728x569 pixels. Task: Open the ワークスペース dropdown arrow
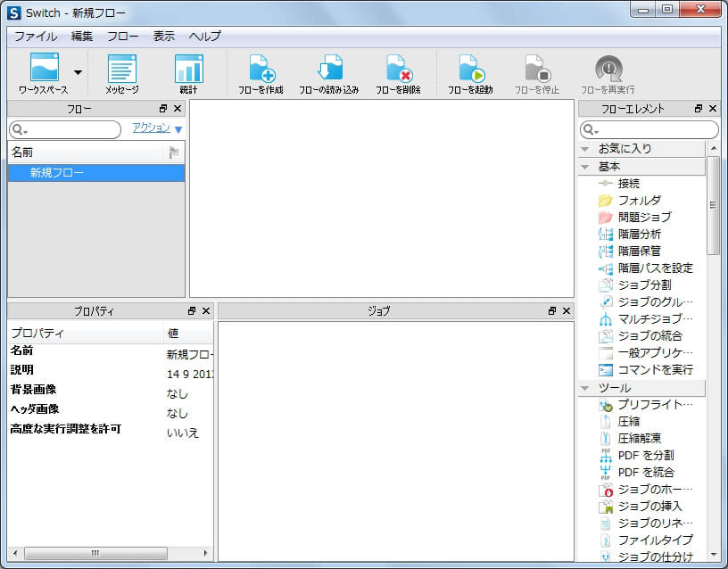[78, 72]
